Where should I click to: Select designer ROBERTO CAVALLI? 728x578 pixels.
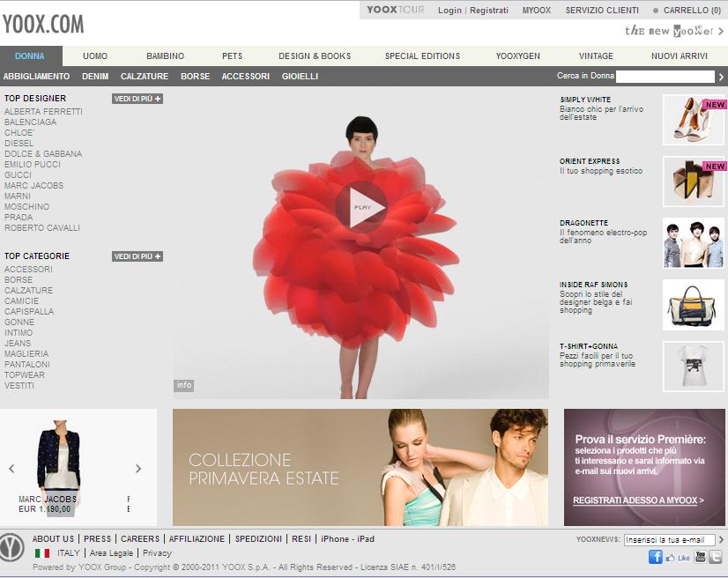(x=42, y=228)
